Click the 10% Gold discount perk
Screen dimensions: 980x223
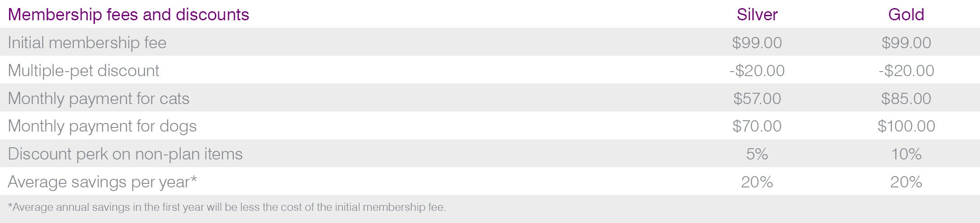point(906,154)
